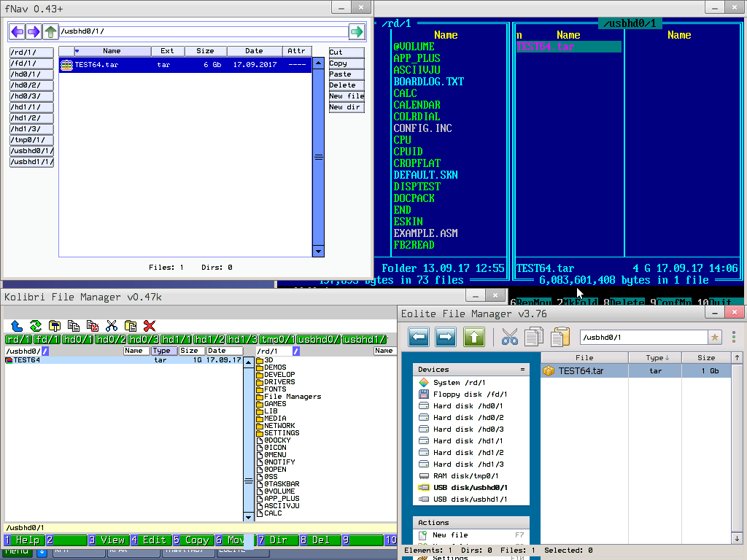The image size is (747, 560).
Task: Click the fNav file list scrollbar handle
Action: [x=318, y=157]
